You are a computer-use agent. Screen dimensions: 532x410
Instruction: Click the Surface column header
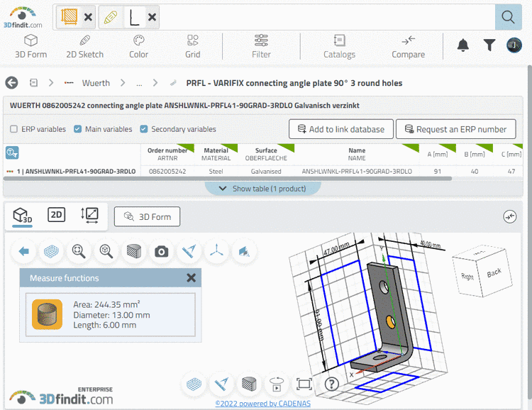[x=266, y=154]
